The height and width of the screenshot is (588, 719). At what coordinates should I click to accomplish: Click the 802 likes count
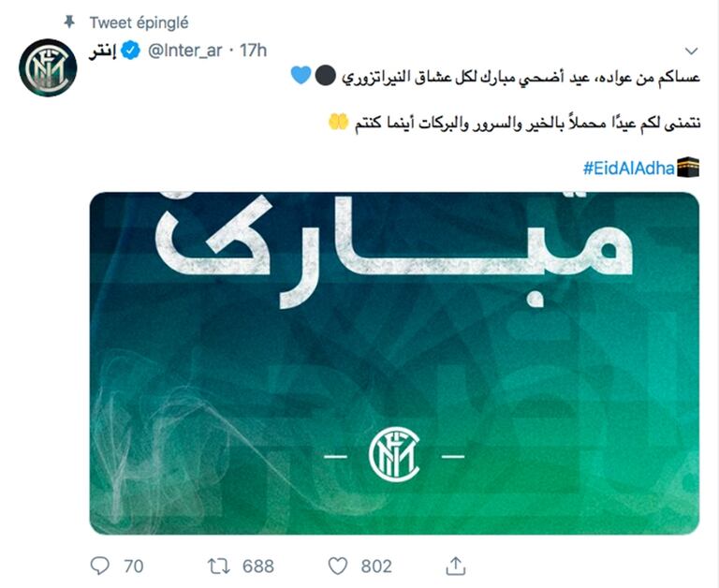[375, 566]
